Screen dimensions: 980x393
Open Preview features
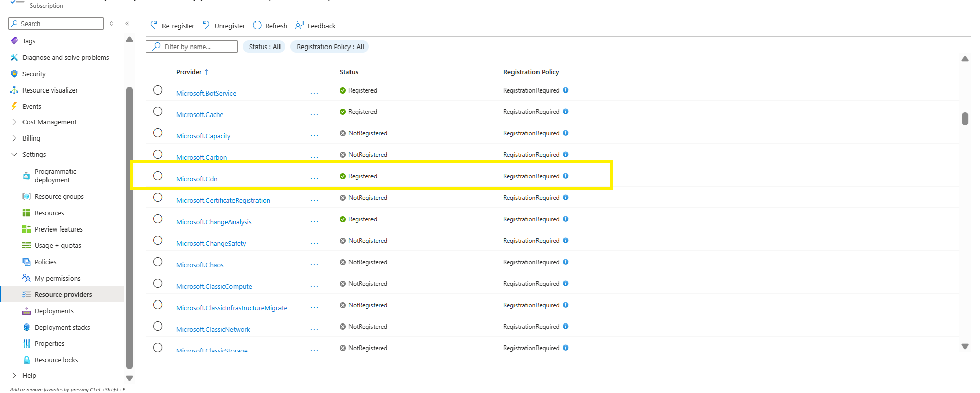pos(58,229)
